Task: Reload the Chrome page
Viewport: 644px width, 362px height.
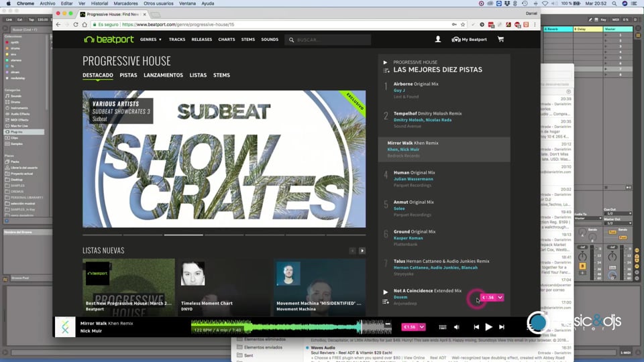Action: (x=76, y=25)
